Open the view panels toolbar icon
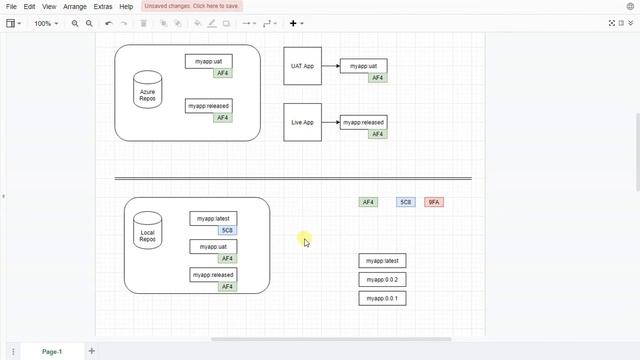 [11, 23]
